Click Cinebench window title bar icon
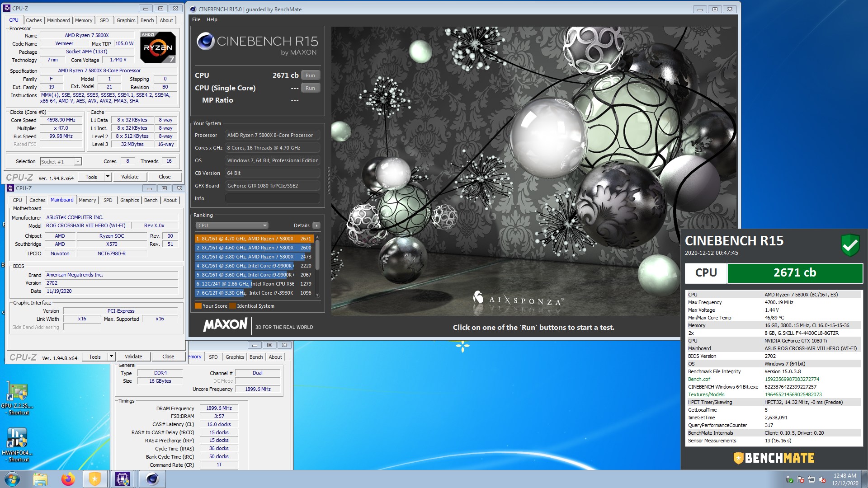This screenshot has height=488, width=868. point(193,9)
